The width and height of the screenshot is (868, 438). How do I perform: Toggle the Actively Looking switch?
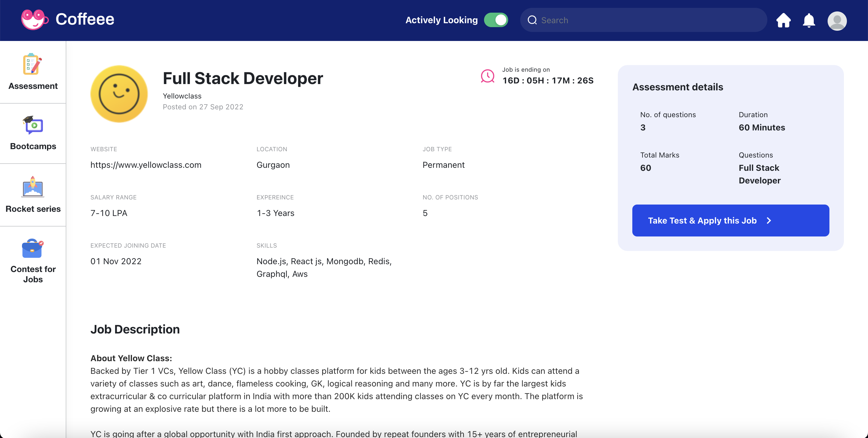pyautogui.click(x=496, y=20)
